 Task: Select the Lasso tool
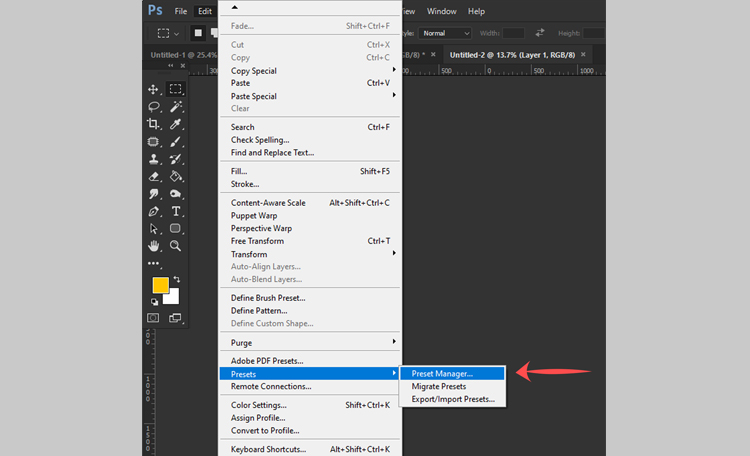coord(154,107)
